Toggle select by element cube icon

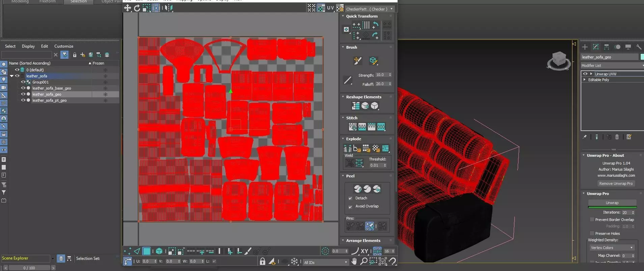click(x=159, y=251)
